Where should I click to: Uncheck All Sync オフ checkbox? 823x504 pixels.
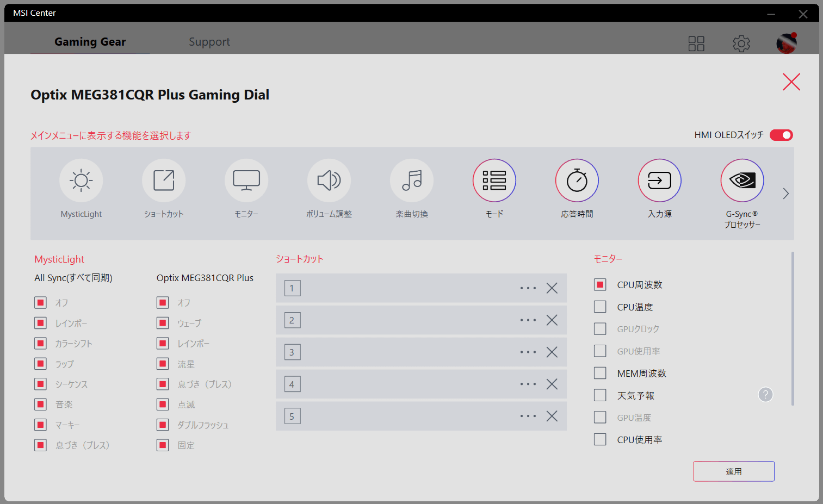(x=40, y=302)
